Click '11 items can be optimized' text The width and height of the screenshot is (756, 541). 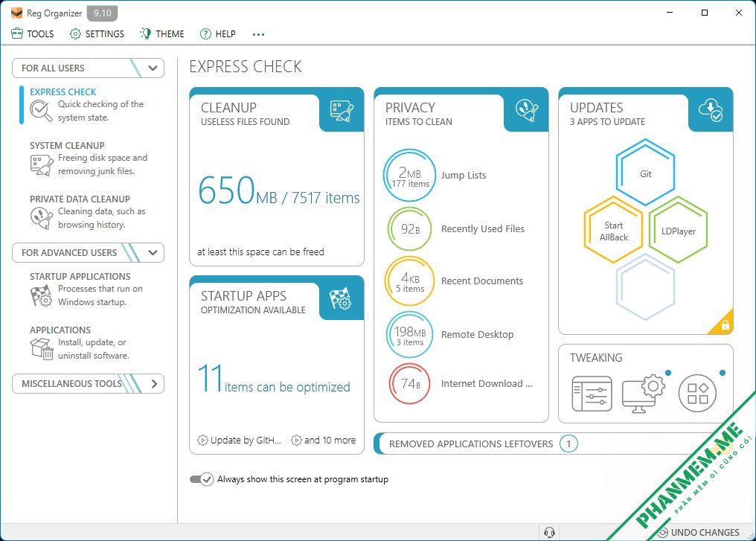click(274, 379)
